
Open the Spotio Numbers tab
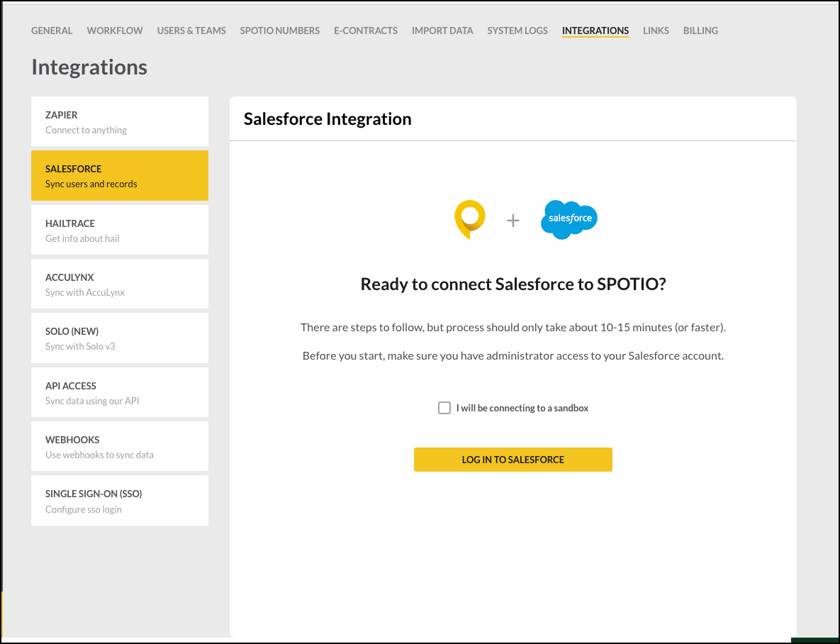pos(279,30)
